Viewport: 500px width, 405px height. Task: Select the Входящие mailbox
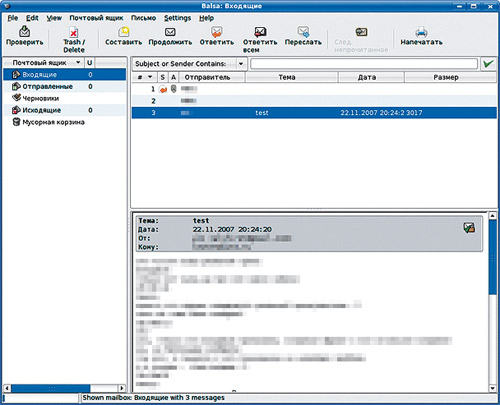(x=65, y=74)
